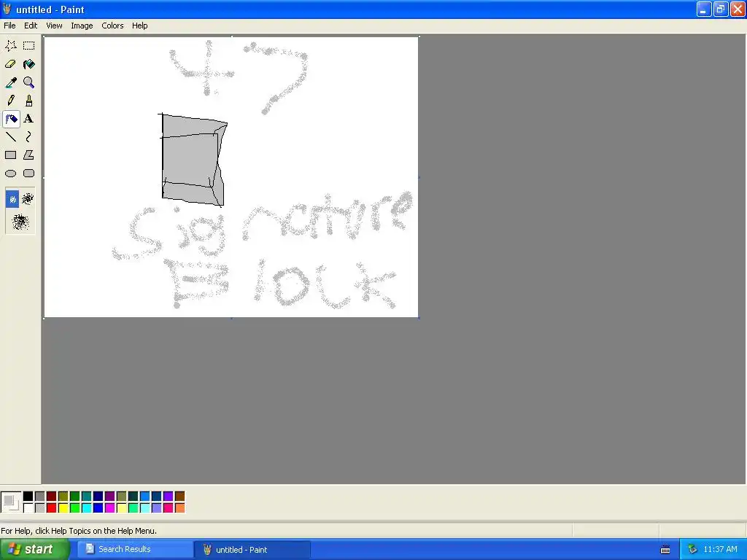Pick the white color swatch

(x=28, y=508)
